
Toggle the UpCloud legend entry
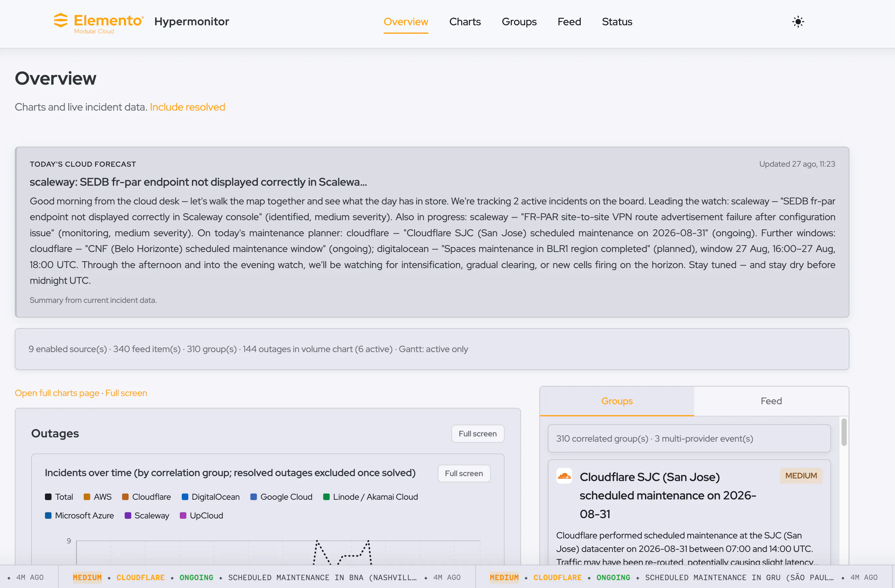201,515
